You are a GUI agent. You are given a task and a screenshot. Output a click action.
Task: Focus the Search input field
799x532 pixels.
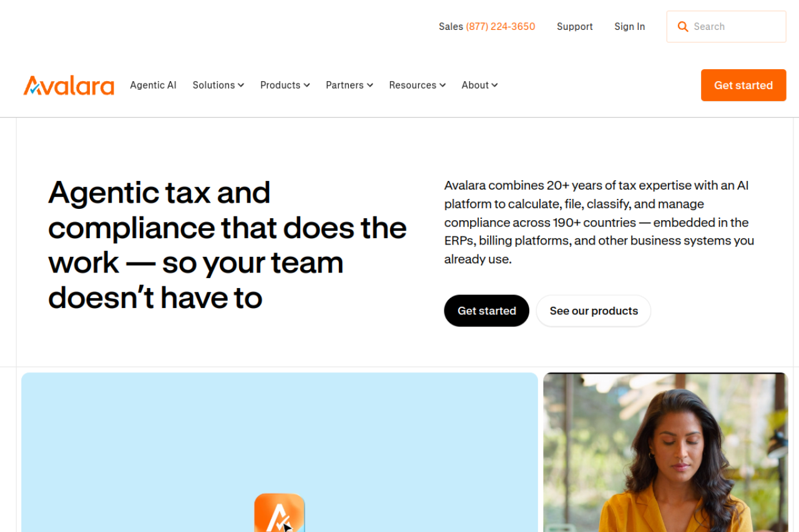click(727, 27)
